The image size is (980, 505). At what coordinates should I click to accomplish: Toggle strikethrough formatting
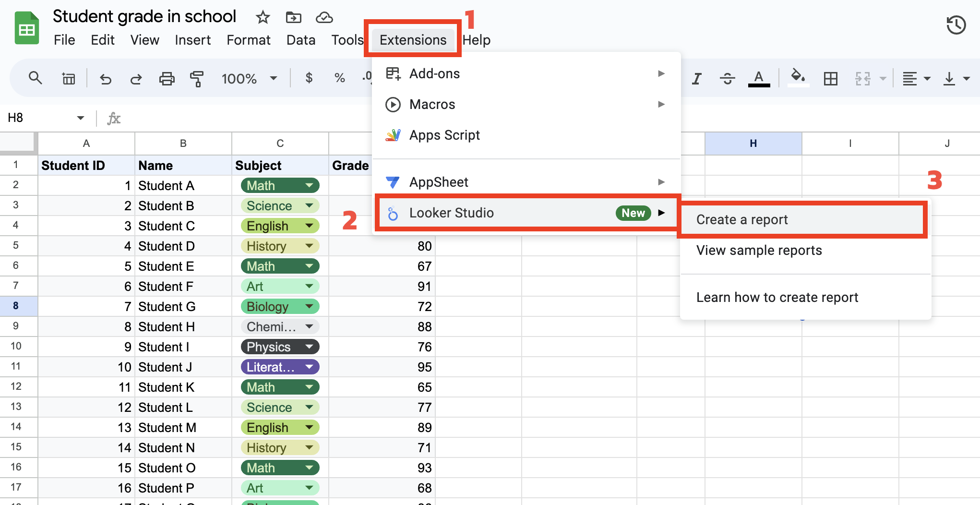(728, 78)
